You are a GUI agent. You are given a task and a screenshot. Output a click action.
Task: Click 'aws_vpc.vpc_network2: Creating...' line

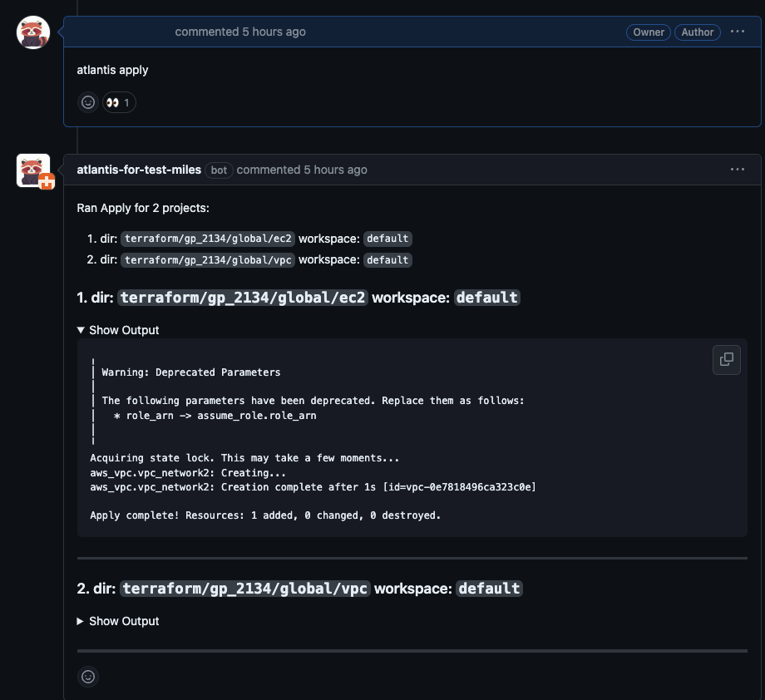click(188, 473)
